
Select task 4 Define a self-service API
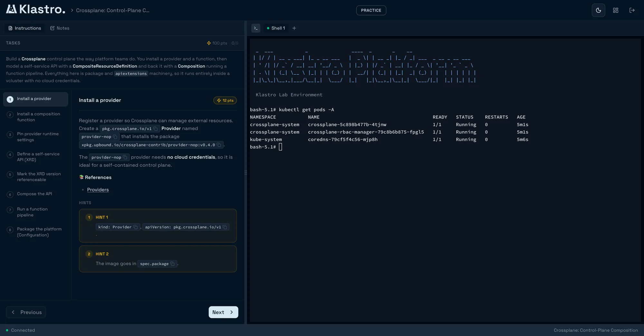click(x=36, y=157)
